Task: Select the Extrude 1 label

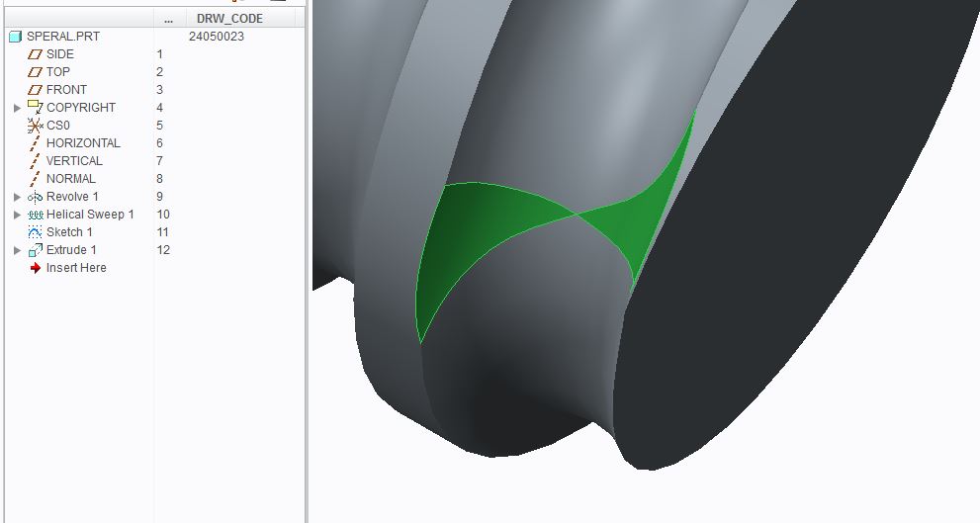Action: click(x=71, y=250)
